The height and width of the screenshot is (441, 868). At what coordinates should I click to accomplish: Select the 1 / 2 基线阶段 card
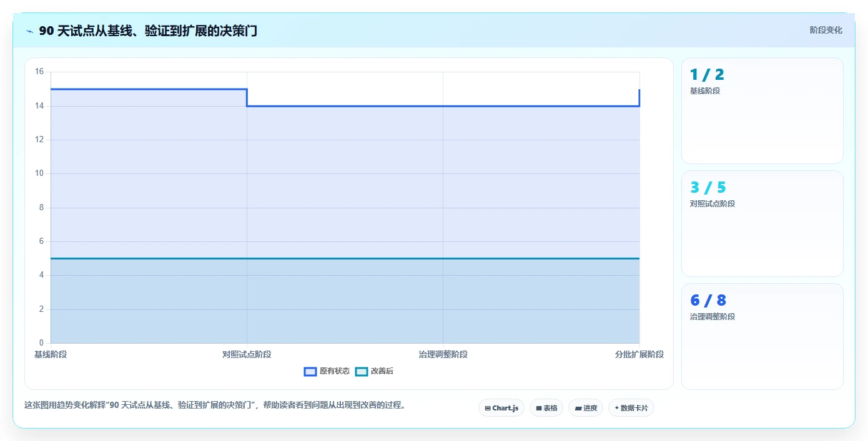762,110
